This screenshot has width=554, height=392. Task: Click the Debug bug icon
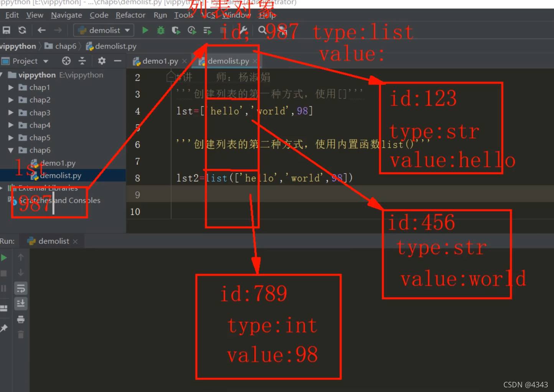161,30
